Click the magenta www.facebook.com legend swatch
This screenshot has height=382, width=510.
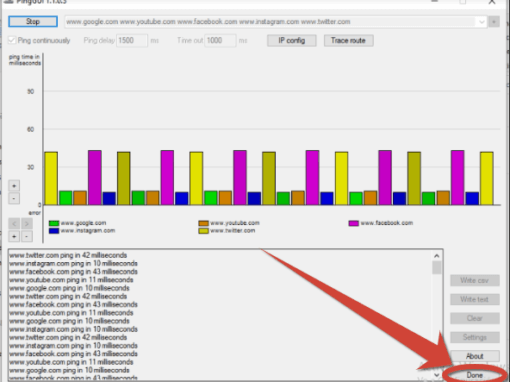pyautogui.click(x=354, y=223)
